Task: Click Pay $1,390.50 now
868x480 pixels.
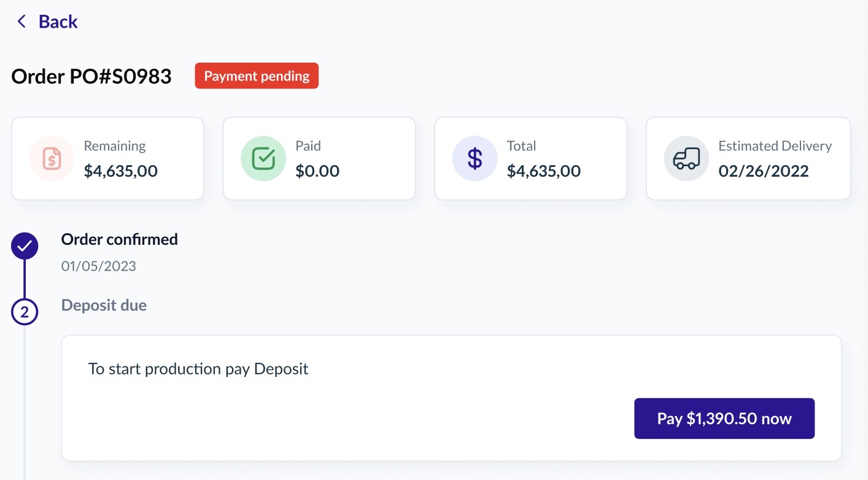Action: tap(724, 418)
